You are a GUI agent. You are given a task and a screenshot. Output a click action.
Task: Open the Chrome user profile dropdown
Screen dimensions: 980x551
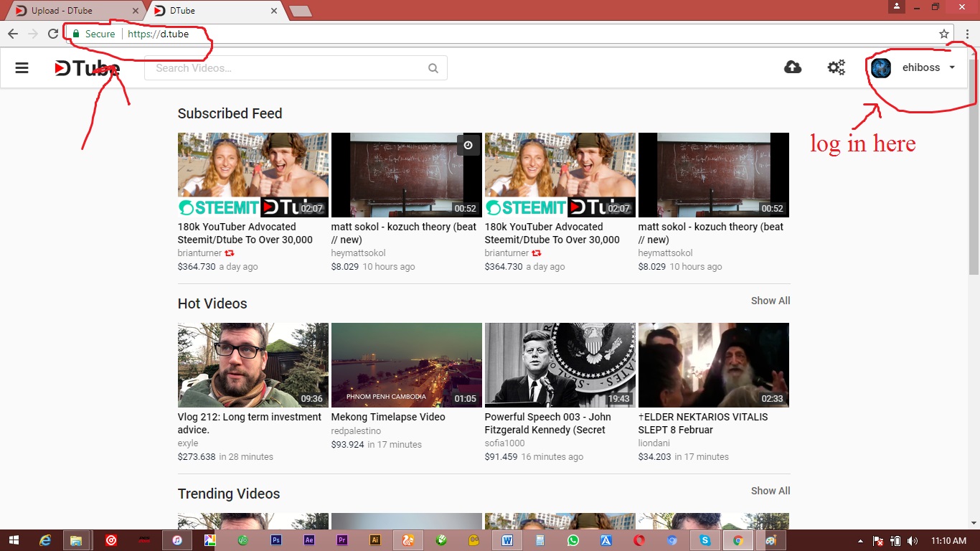click(x=897, y=6)
